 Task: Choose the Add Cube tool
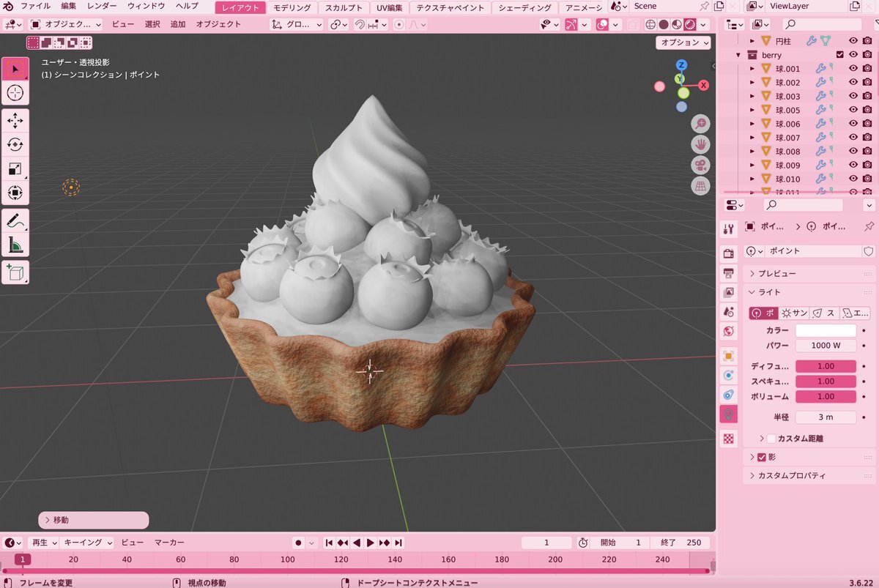[15, 272]
